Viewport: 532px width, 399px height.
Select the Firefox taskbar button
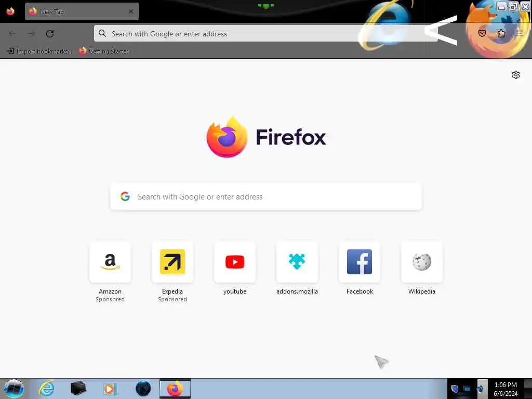175,389
